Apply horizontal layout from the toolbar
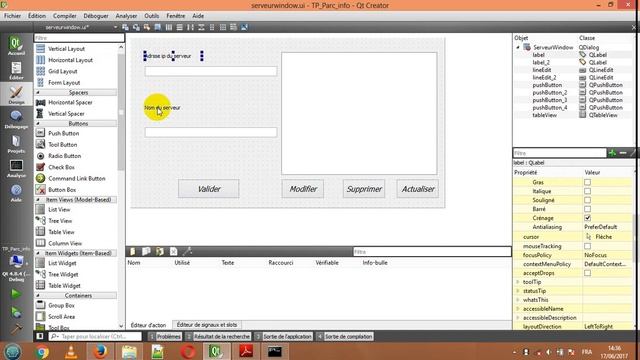 tap(169, 27)
